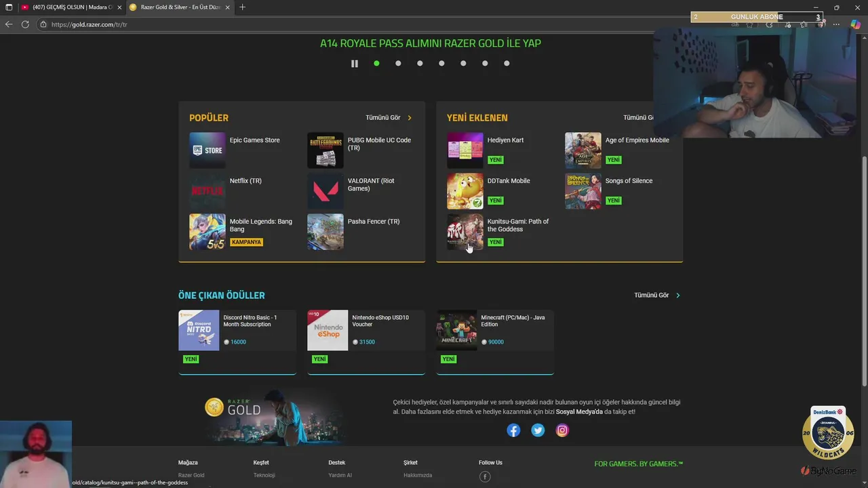Open Kunitsu-Gami game thumbnail
868x488 pixels.
[x=465, y=232]
